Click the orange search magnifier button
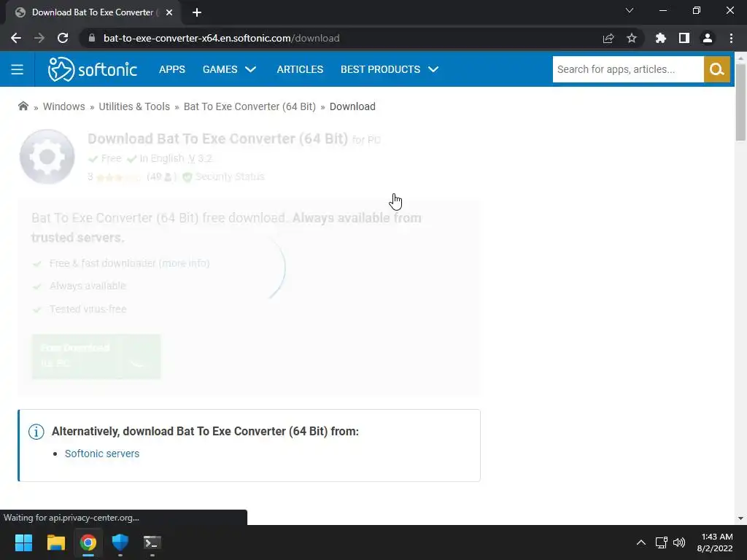Screen dimensions: 747x560 (x=716, y=69)
